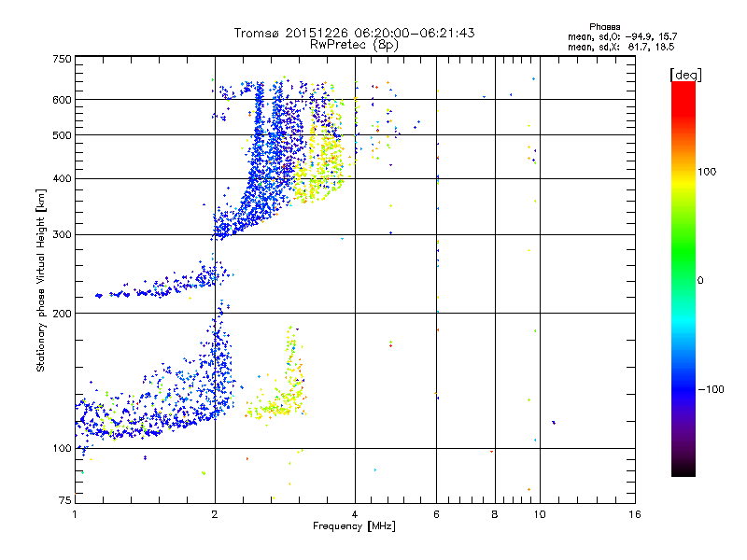Click the x-axis tick label "2"
The width and height of the screenshot is (747, 560).
coord(215,514)
